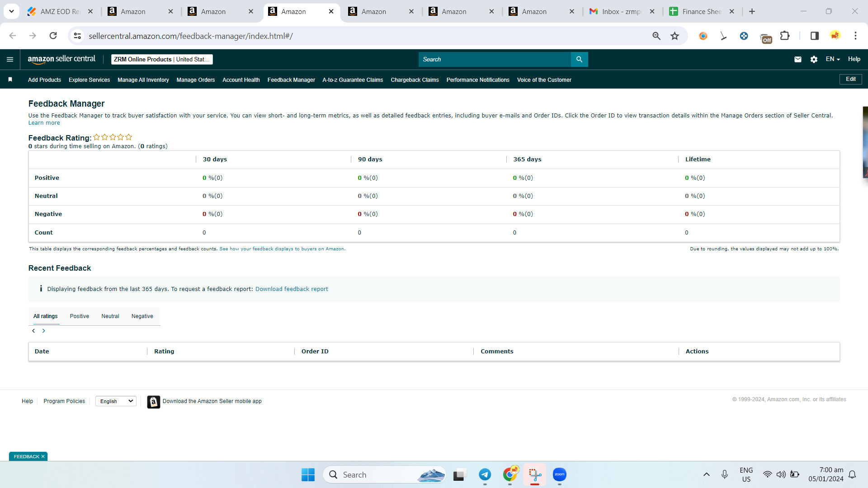
Task: Open Performance Notifications
Action: click(478, 80)
